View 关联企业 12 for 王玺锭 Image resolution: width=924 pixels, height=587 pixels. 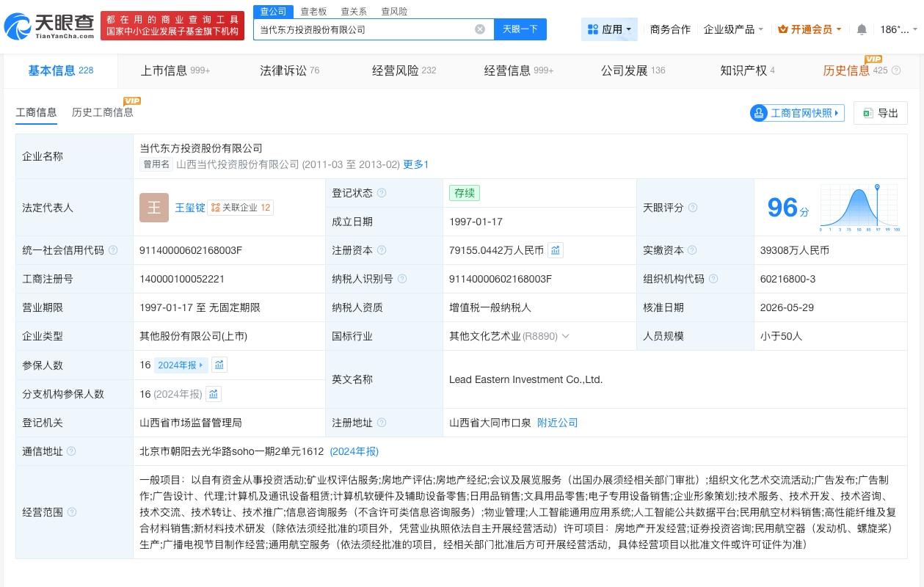(241, 208)
